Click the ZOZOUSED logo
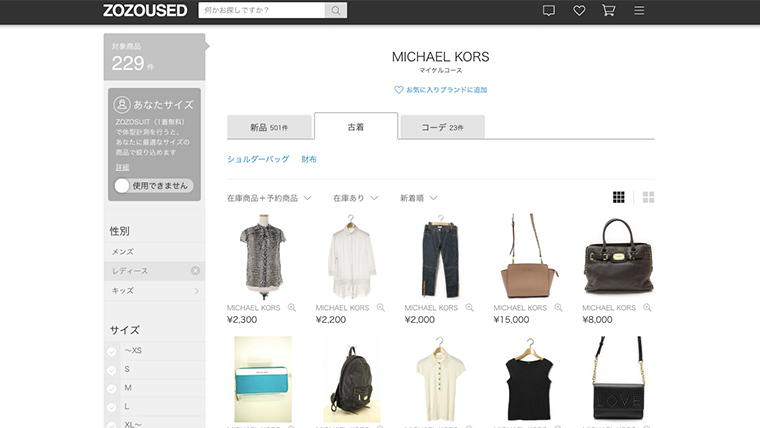The width and height of the screenshot is (760, 428). (x=145, y=10)
